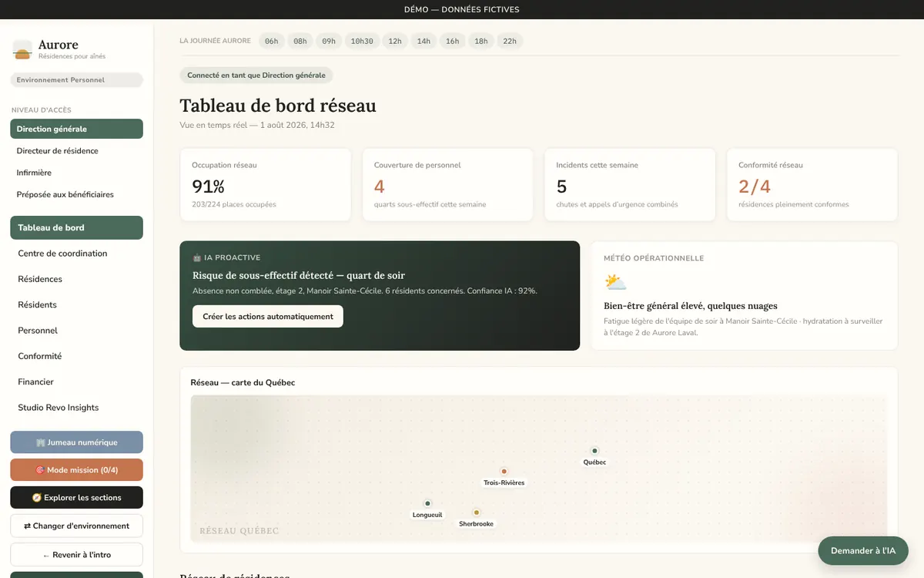
Task: Go to the Résidences section
Action: (x=76, y=279)
